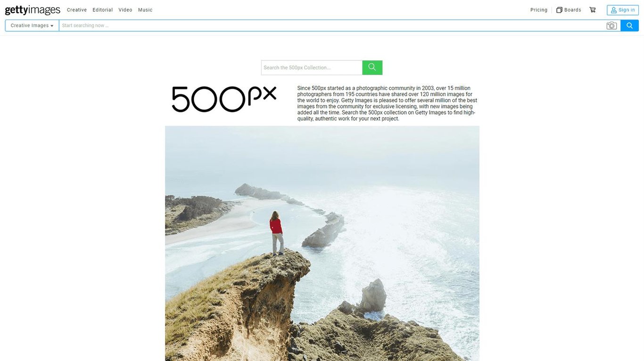Image resolution: width=644 pixels, height=361 pixels.
Task: Open the shopping cart icon
Action: coord(593,10)
